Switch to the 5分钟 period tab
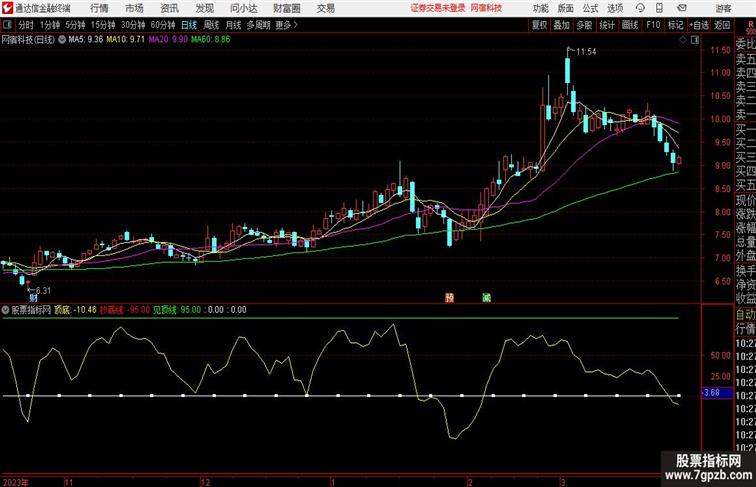 (x=75, y=25)
